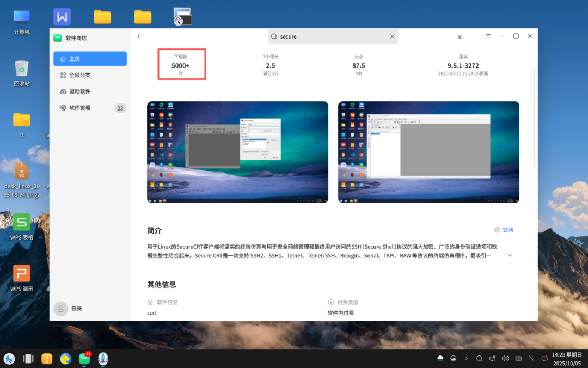Select the first yellow folder on desktop
Screen dimensions: 588x368
[x=102, y=17]
